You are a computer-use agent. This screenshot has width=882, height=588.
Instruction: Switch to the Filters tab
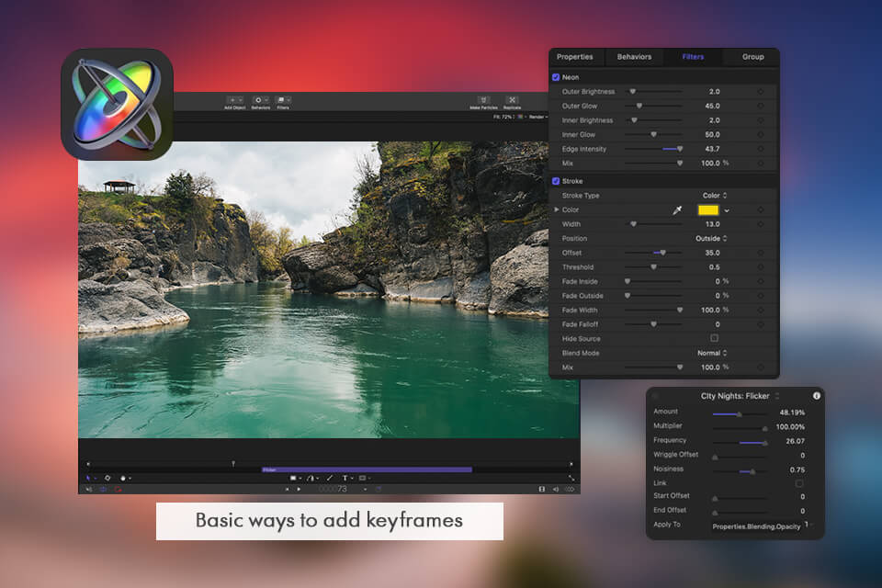tap(693, 57)
